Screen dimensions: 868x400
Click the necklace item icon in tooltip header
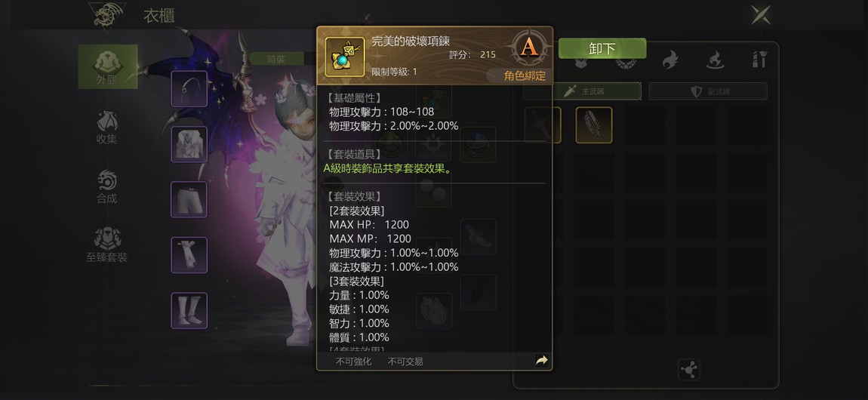[x=344, y=57]
